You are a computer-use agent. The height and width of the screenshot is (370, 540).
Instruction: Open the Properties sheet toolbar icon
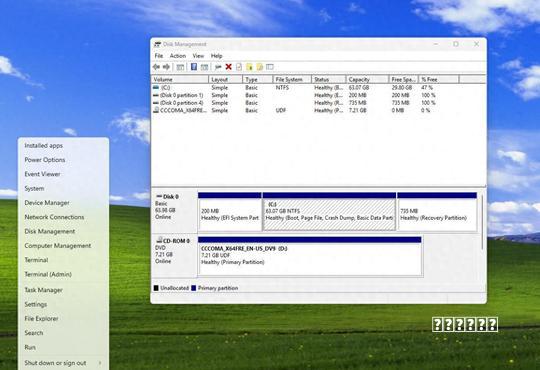pos(239,67)
